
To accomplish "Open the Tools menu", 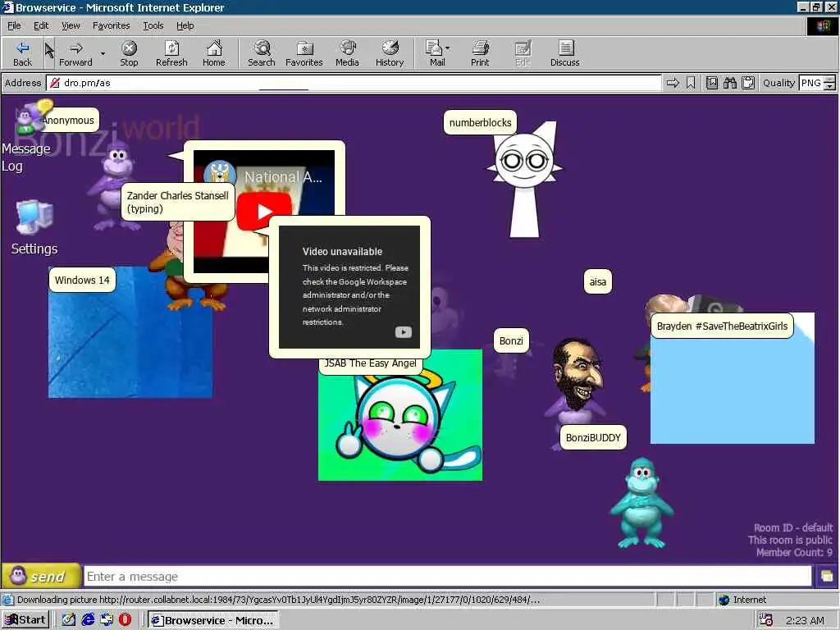I will (x=153, y=25).
